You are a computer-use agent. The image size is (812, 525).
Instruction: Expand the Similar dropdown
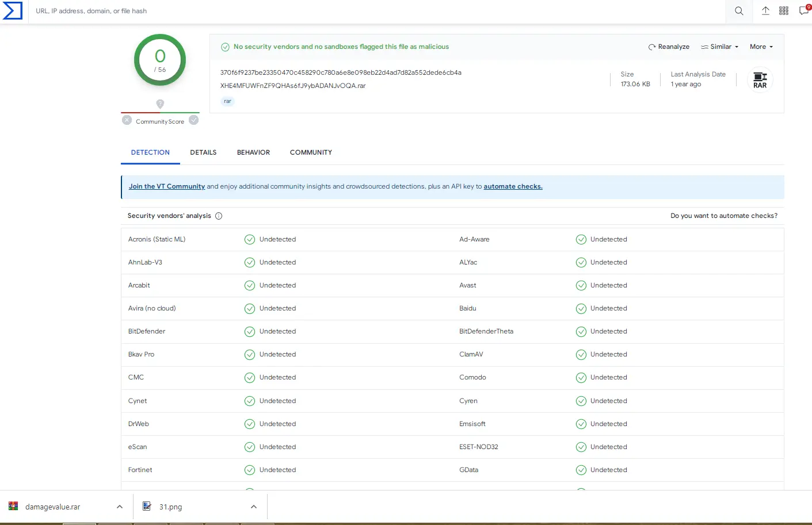point(719,47)
